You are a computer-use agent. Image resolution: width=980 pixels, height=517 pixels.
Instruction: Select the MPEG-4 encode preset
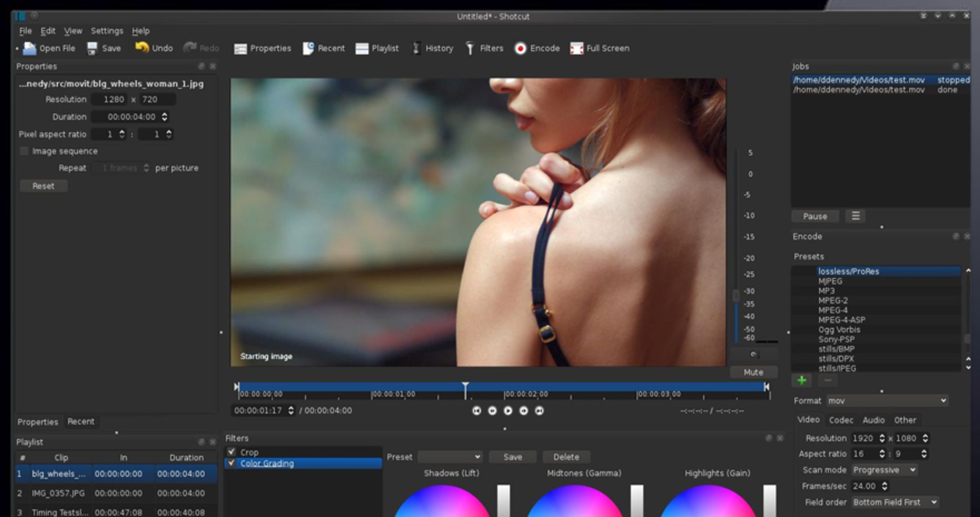(x=876, y=310)
